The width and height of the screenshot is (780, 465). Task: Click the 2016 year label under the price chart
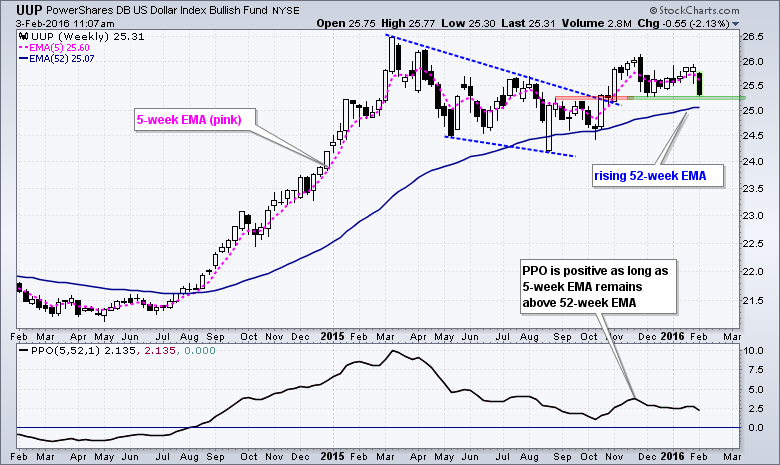pos(673,337)
